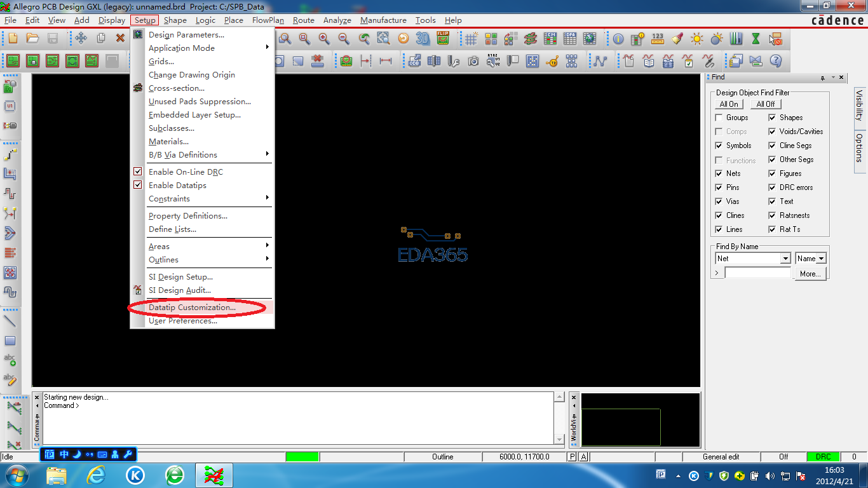868x488 pixels.
Task: Open the Name dropdown in Find By Name
Action: (x=821, y=259)
